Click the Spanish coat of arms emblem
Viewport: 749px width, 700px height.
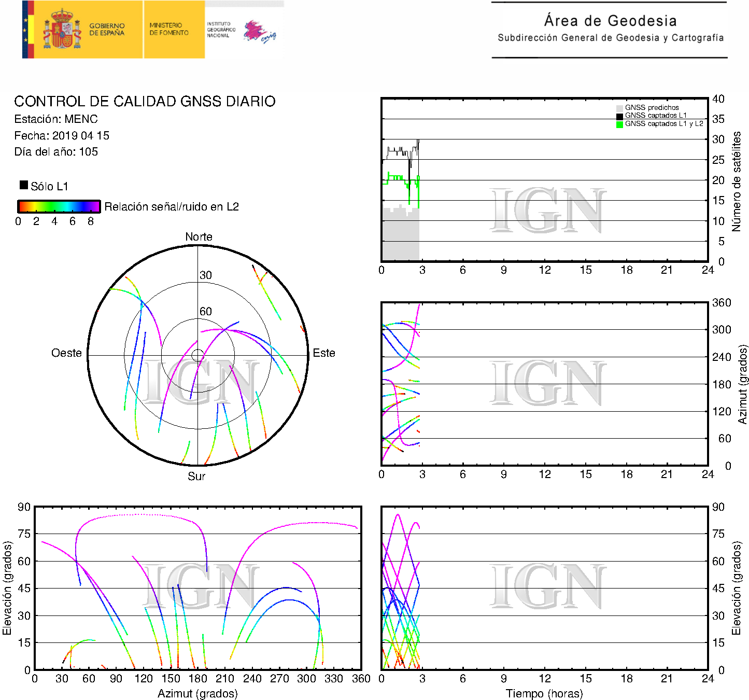(x=62, y=29)
